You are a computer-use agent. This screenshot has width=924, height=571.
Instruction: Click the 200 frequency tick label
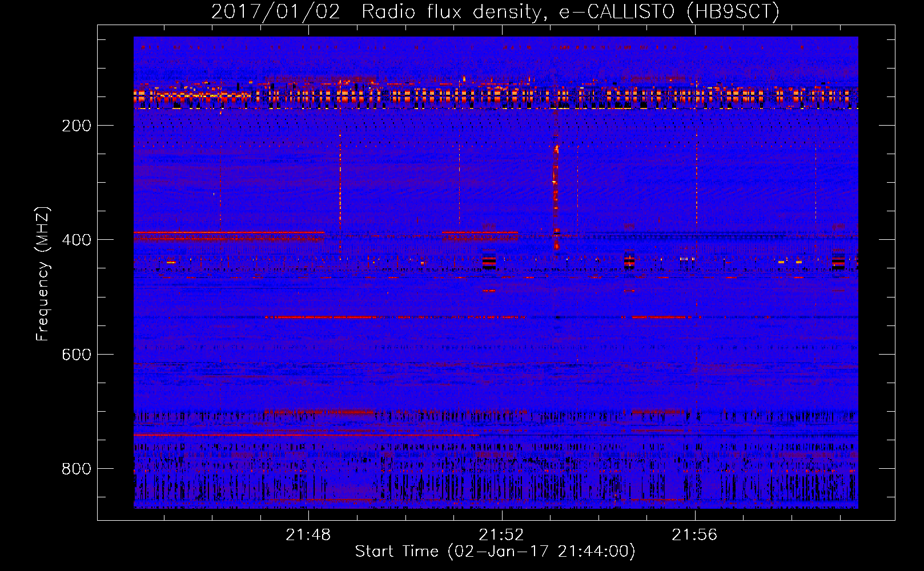click(x=77, y=126)
